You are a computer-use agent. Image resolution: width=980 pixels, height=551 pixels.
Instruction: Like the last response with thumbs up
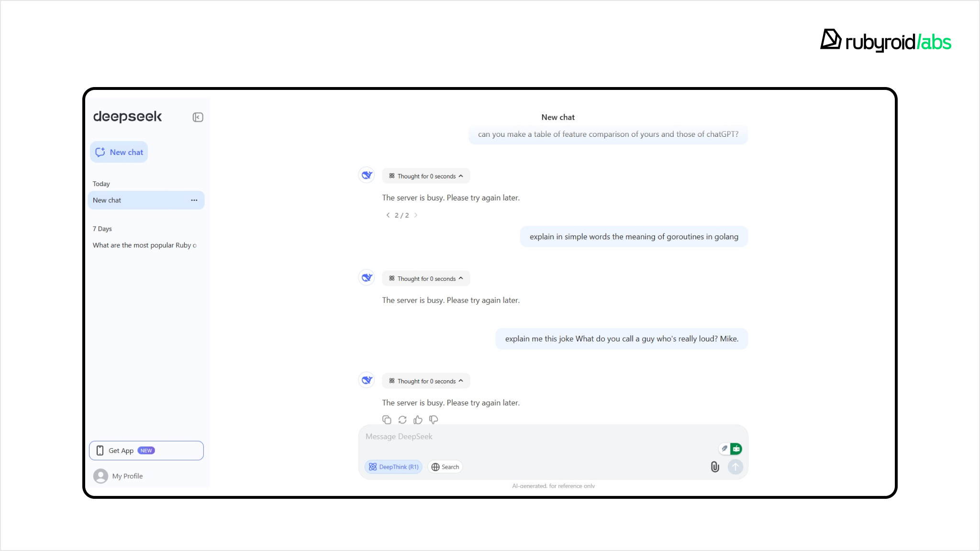point(418,419)
